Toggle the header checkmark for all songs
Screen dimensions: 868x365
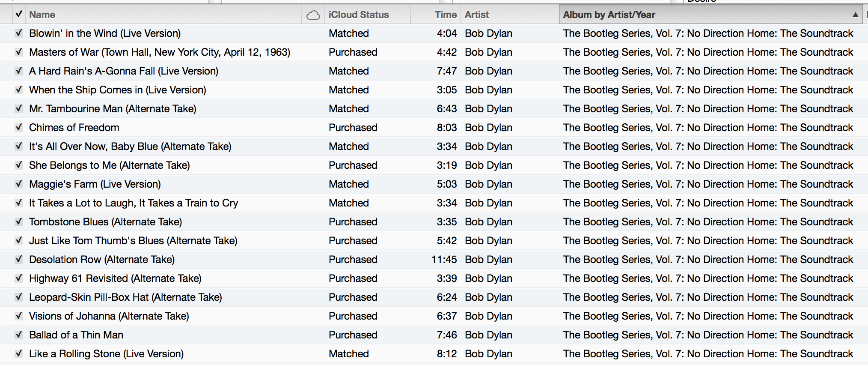[x=19, y=14]
